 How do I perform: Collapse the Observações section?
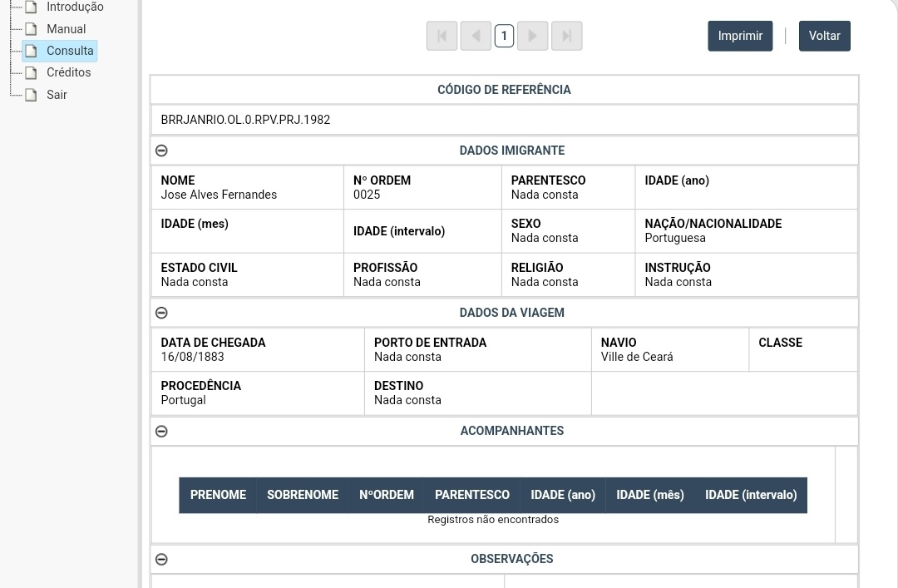161,559
